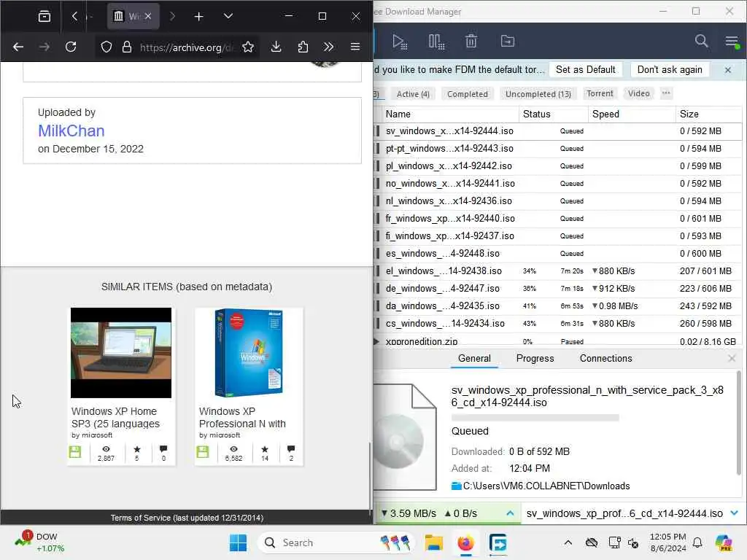
Task: Open File Explorer from the taskbar
Action: click(433, 542)
